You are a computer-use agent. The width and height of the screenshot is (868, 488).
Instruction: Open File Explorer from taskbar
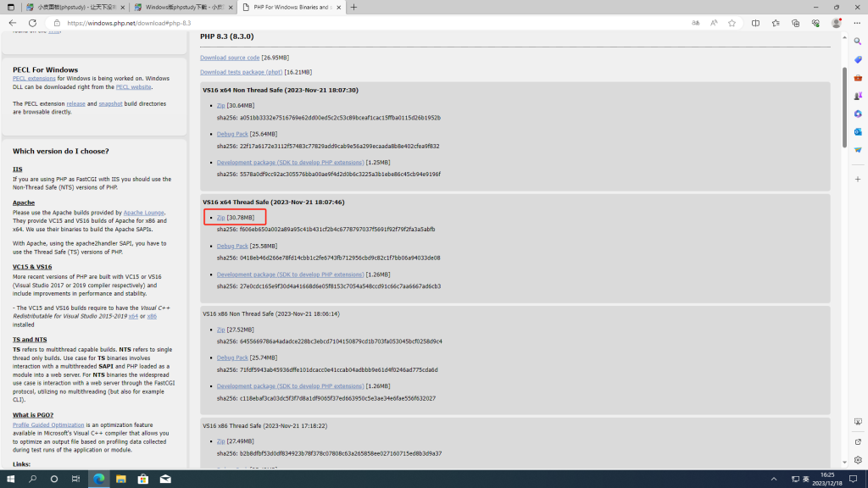point(120,480)
